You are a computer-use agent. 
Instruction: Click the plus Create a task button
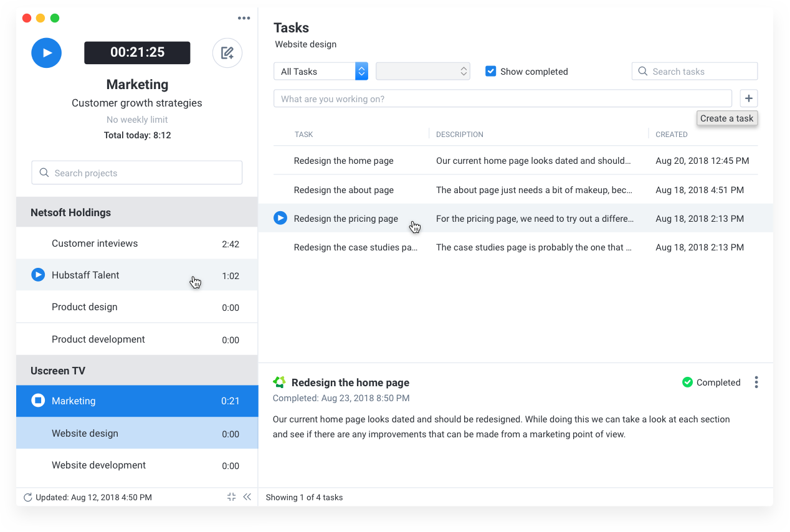click(749, 98)
